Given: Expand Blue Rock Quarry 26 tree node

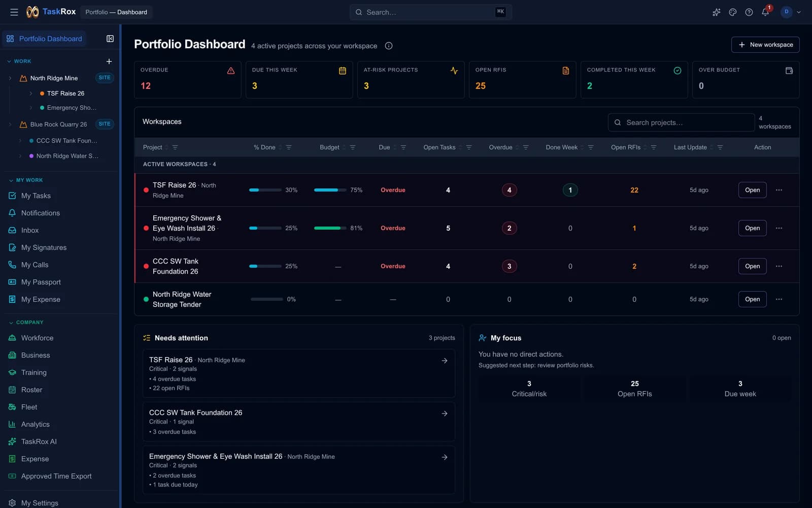Looking at the screenshot, I should click(10, 124).
